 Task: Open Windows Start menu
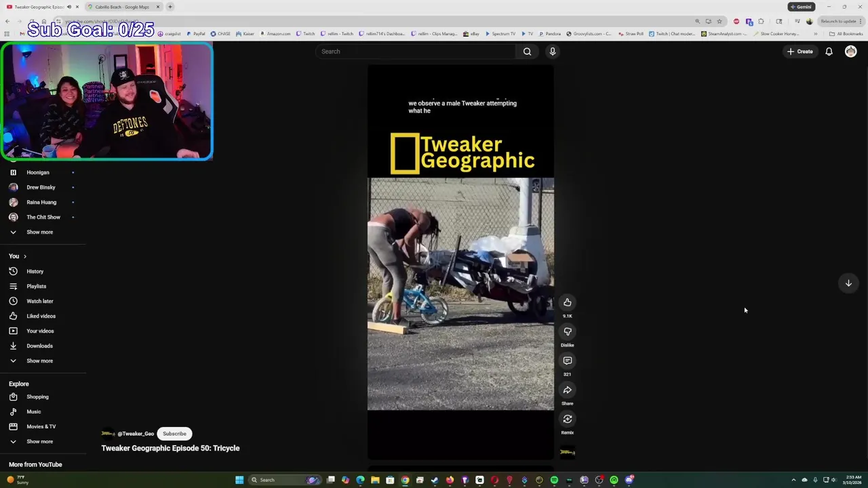pyautogui.click(x=239, y=480)
